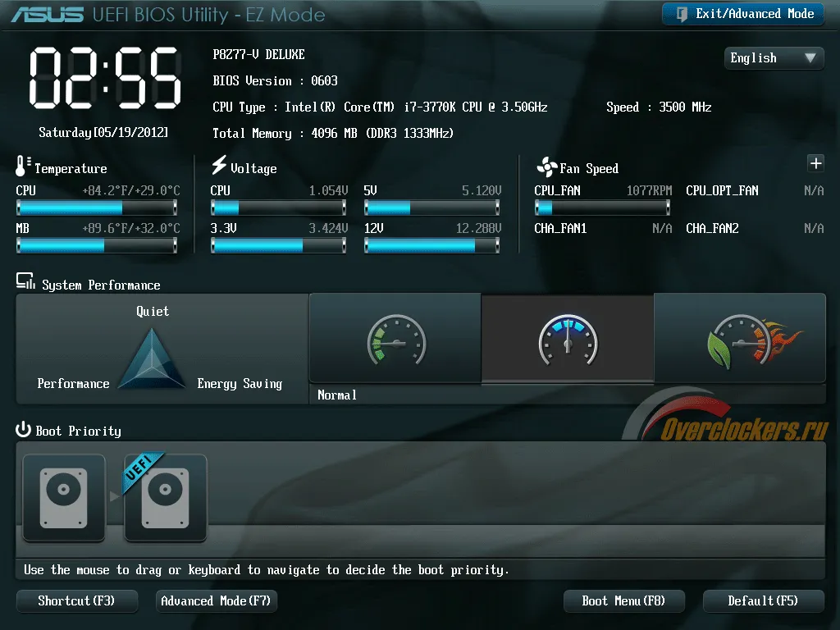
Task: Select the ASUS Optimal flame gauge icon
Action: point(755,341)
